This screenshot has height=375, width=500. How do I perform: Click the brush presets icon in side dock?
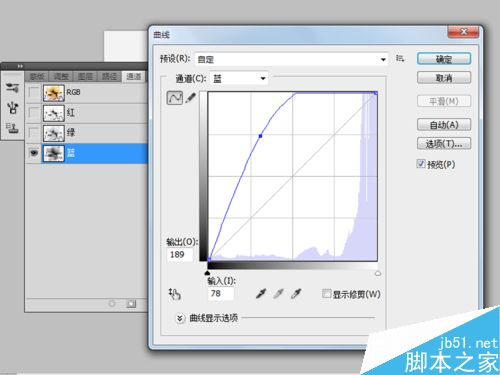[x=12, y=88]
